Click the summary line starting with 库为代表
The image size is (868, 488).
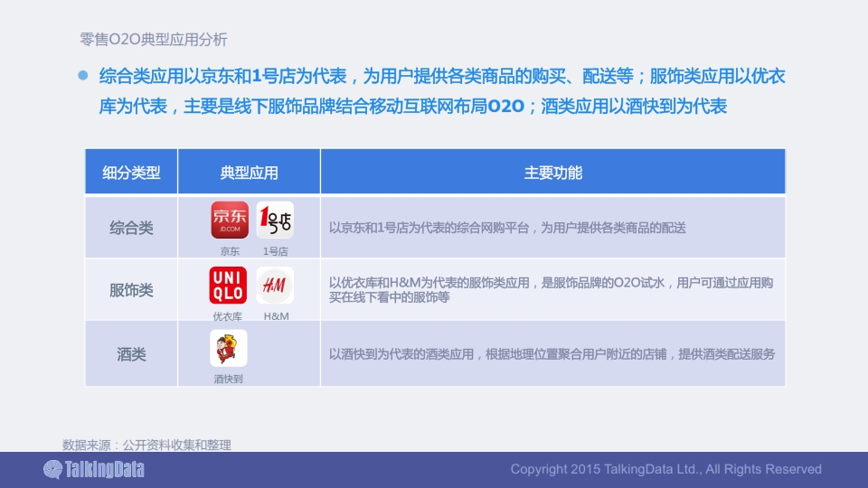click(413, 106)
